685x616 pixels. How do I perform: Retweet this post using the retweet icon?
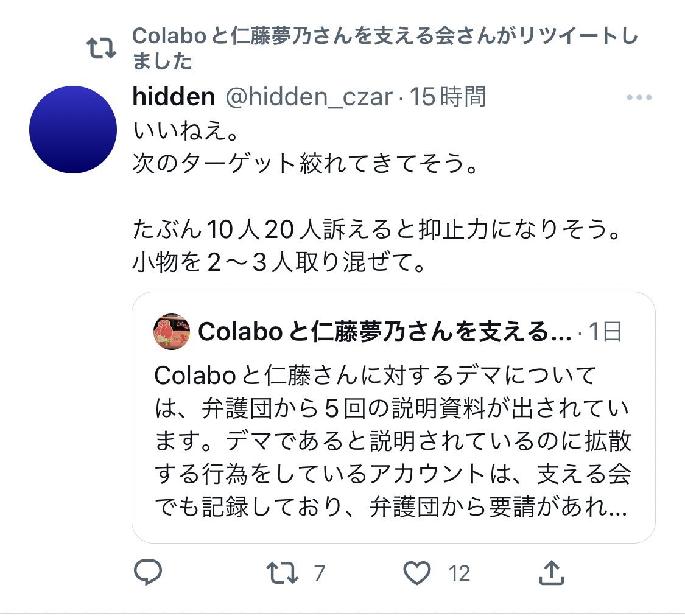(x=282, y=572)
